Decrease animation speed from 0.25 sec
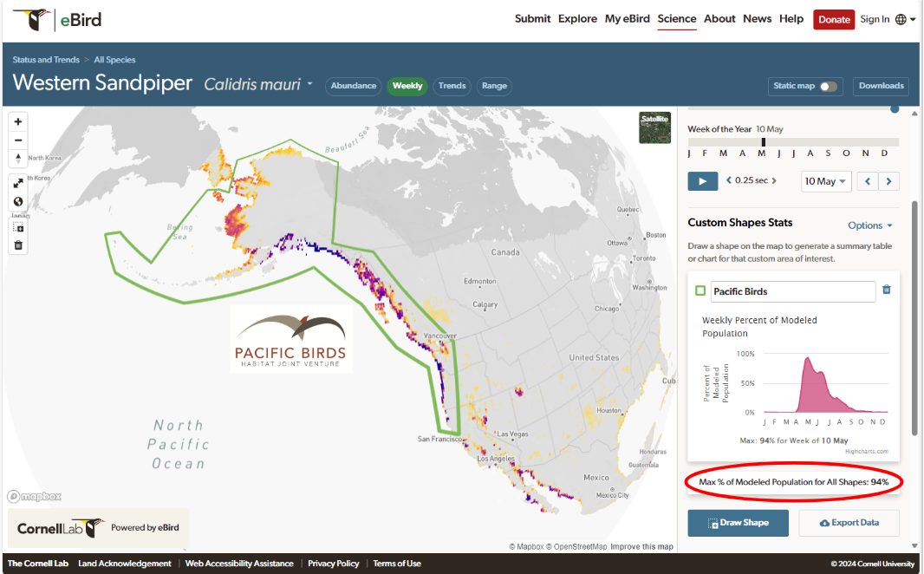 tap(729, 180)
